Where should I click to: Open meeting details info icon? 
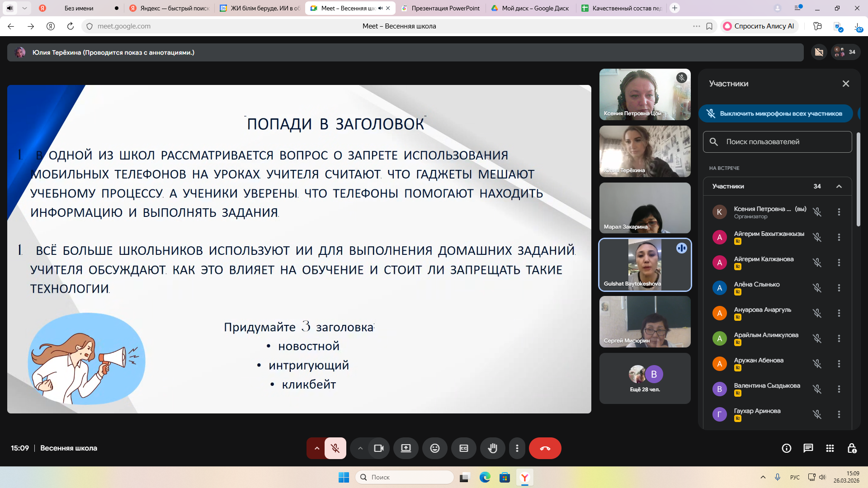pyautogui.click(x=786, y=448)
